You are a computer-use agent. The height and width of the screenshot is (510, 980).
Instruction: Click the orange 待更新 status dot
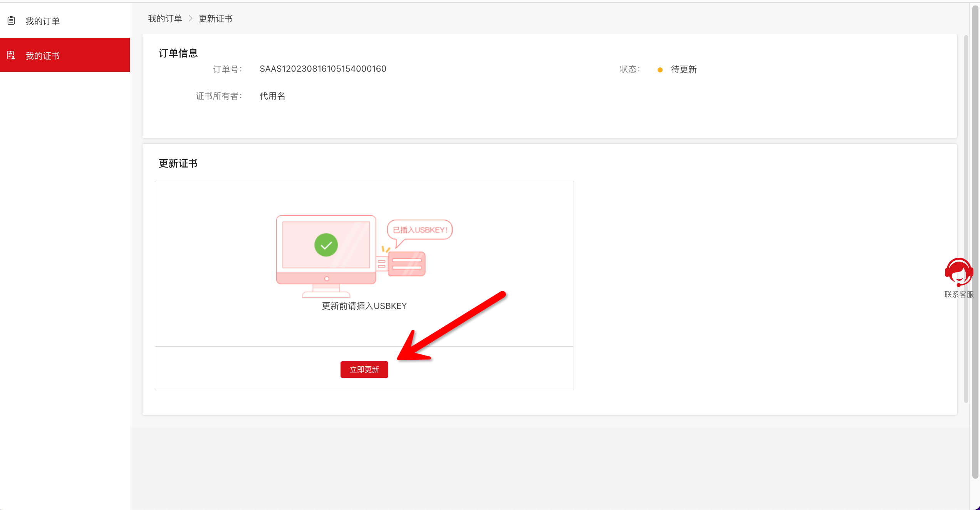660,70
